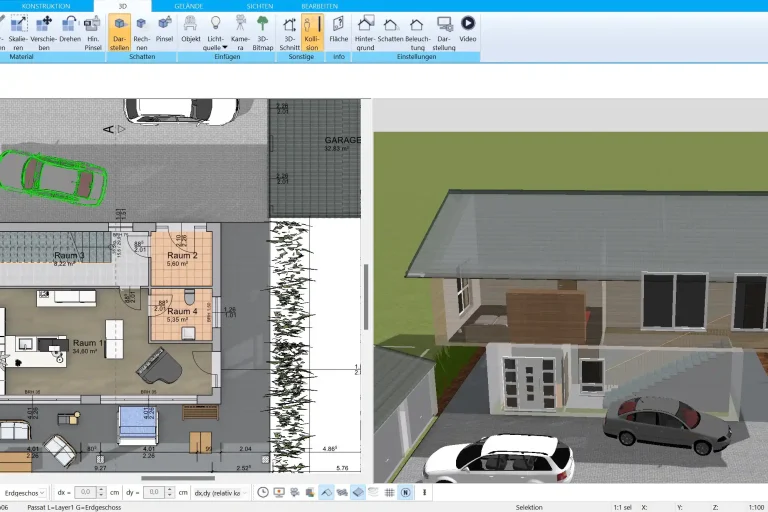Open Hintergrund settings
This screenshot has width=768, height=512.
tap(365, 32)
